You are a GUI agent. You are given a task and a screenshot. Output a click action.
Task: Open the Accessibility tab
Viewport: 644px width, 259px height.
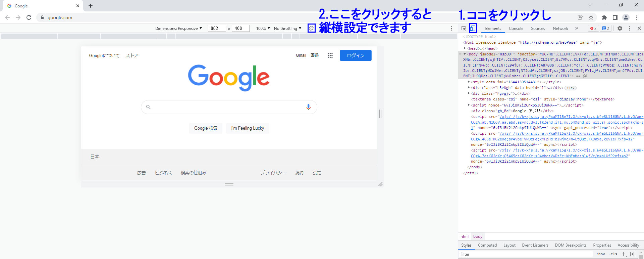(628, 245)
